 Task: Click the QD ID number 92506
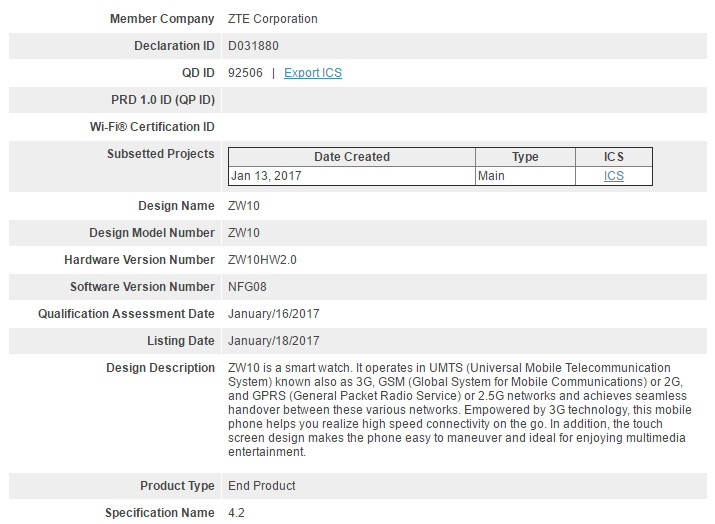click(245, 73)
